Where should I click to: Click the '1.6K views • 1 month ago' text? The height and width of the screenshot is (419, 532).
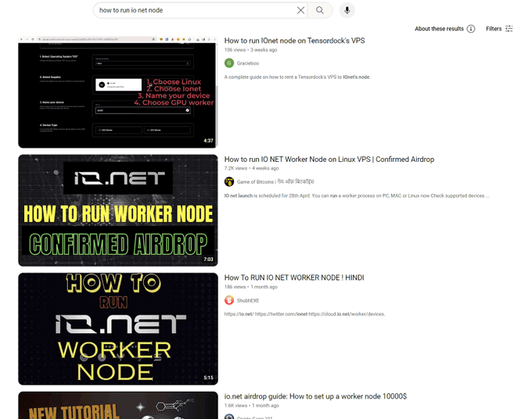pyautogui.click(x=251, y=406)
